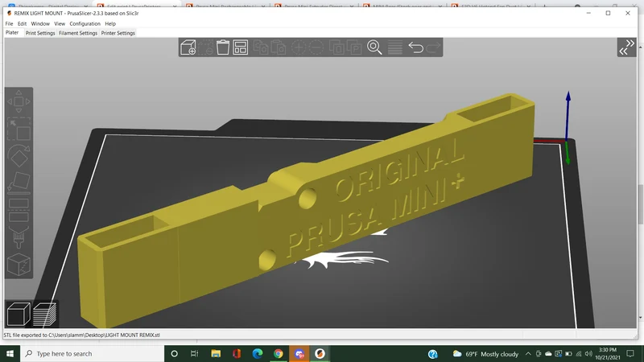Open the Configuration menu
This screenshot has width=644, height=362.
click(x=85, y=24)
